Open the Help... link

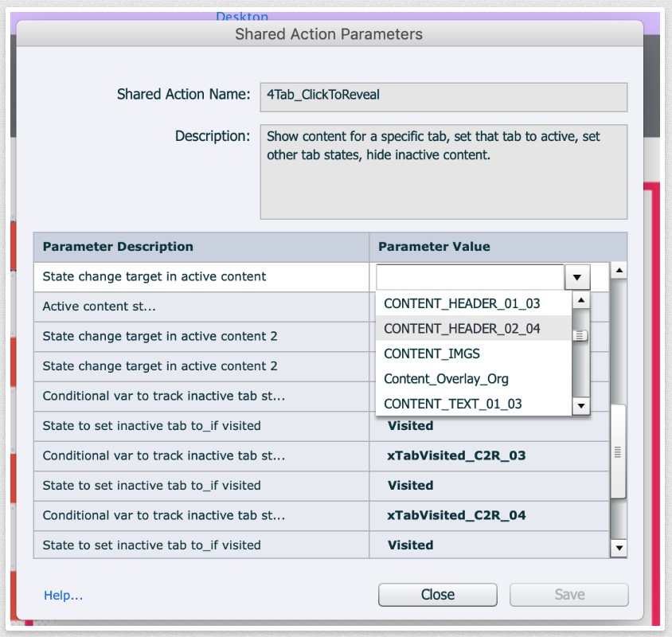coord(63,595)
